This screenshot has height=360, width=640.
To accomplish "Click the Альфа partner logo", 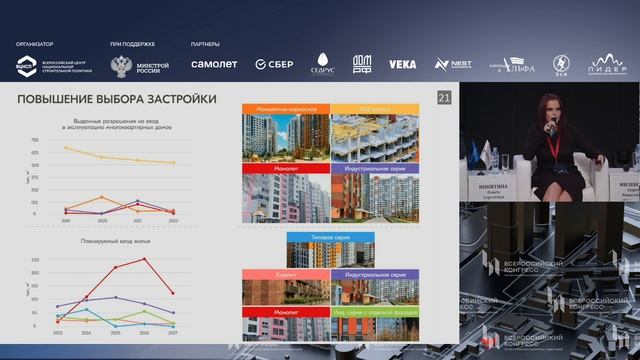I will 512,65.
